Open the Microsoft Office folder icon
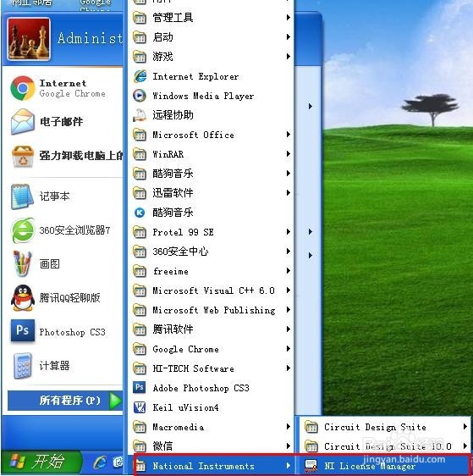 tap(140, 135)
